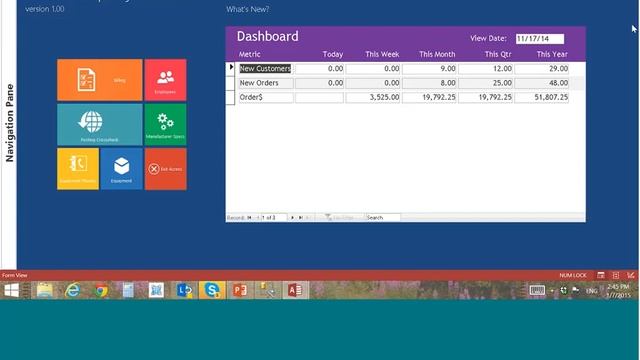This screenshot has width=640, height=360.
Task: Open Lync from the taskbar
Action: tap(184, 290)
